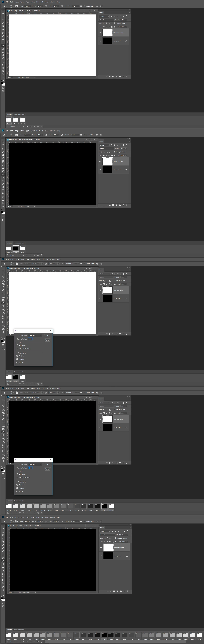The image size is (204, 644).
Task: Open the Flow dropdown in the topmost options bar
Action: point(59,6)
